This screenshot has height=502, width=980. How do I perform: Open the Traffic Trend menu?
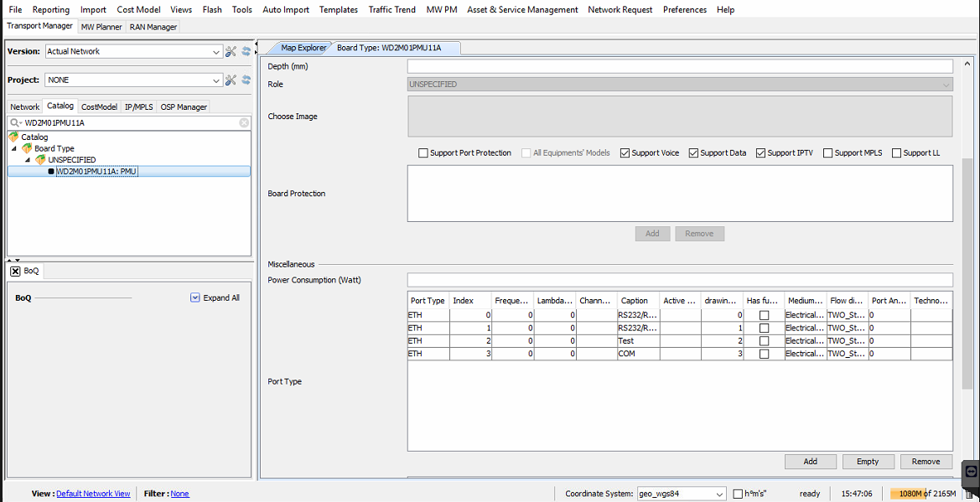tap(391, 9)
